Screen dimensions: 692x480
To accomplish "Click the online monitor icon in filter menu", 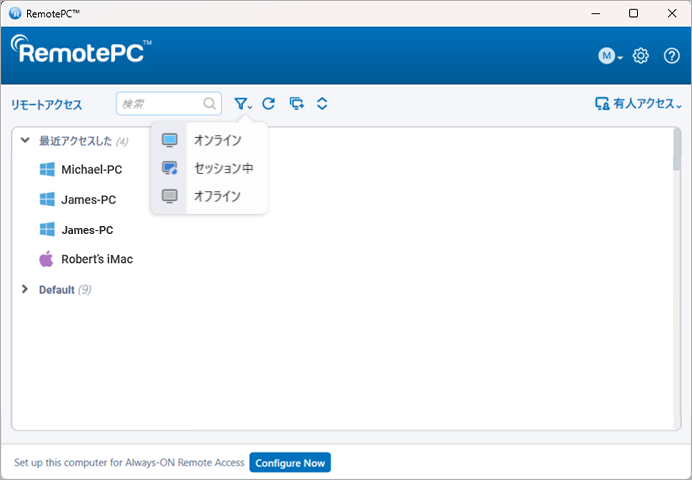I will pyautogui.click(x=169, y=140).
